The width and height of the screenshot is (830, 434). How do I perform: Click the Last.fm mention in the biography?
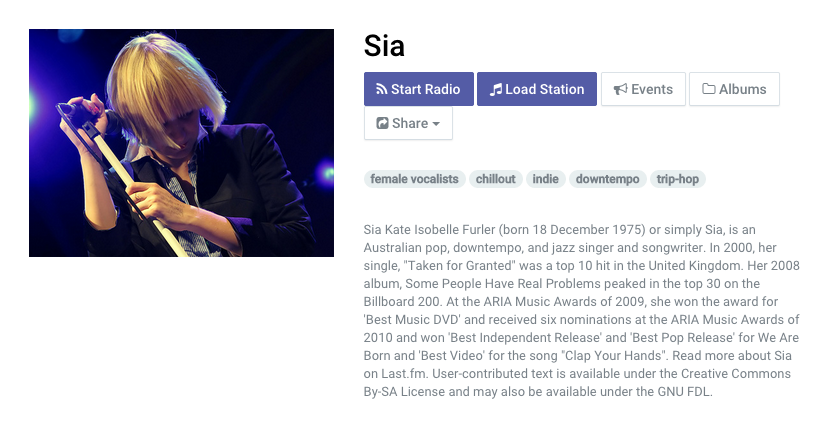click(x=404, y=374)
